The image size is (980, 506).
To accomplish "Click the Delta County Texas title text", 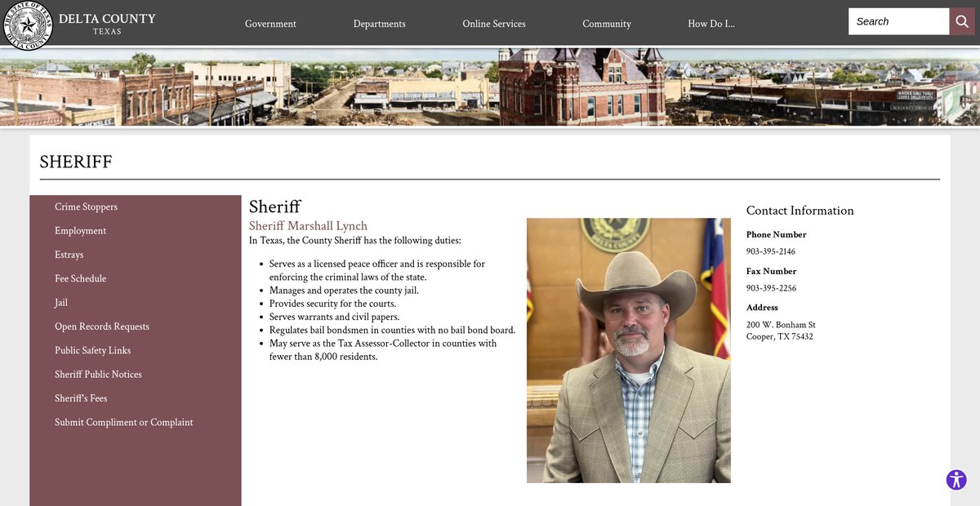I will pos(107,24).
